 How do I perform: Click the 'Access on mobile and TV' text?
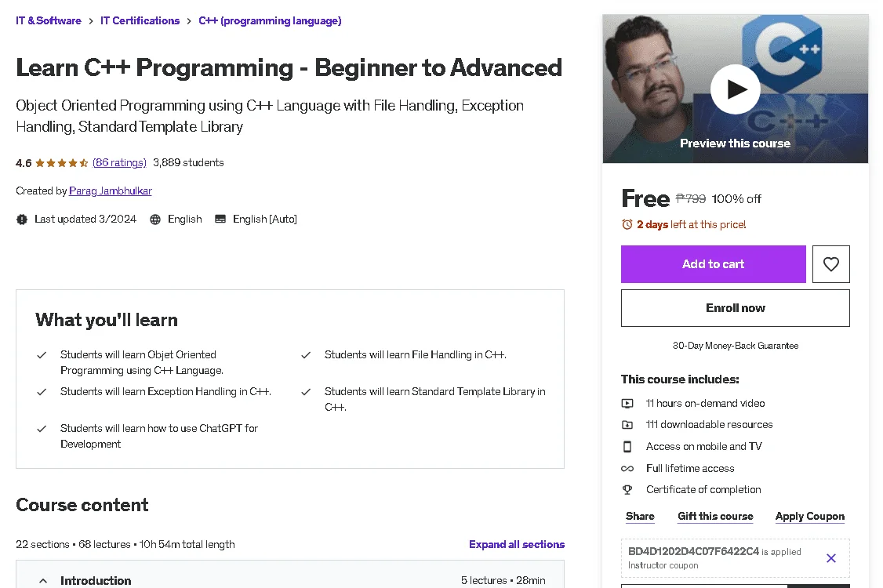[x=703, y=447]
